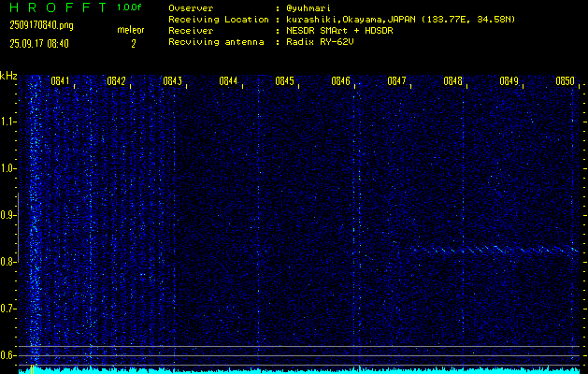Click the 0846 time marker
This screenshot has width=588, height=374.
[340, 81]
